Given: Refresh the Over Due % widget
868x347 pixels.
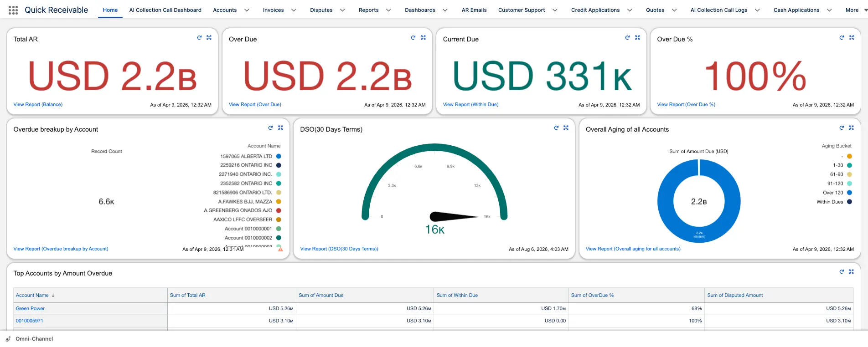Looking at the screenshot, I should pyautogui.click(x=842, y=38).
